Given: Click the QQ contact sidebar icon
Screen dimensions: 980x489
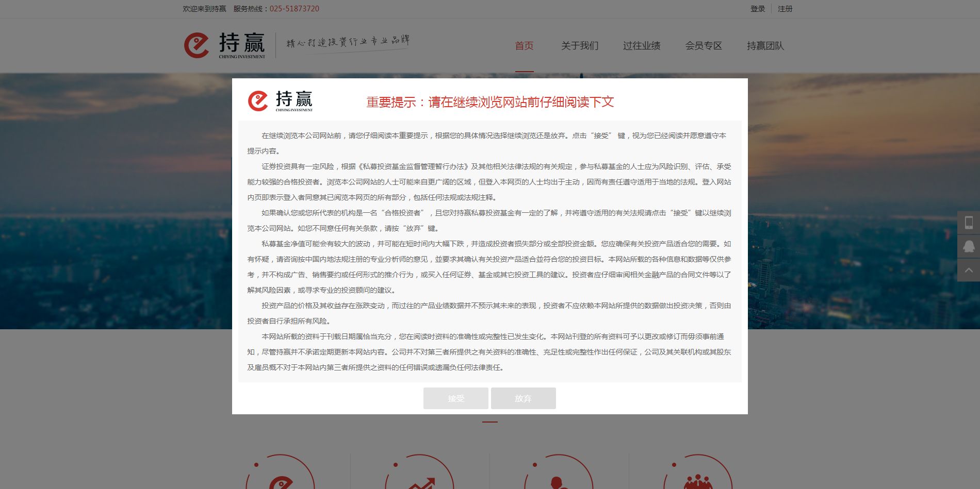Looking at the screenshot, I should click(x=969, y=246).
